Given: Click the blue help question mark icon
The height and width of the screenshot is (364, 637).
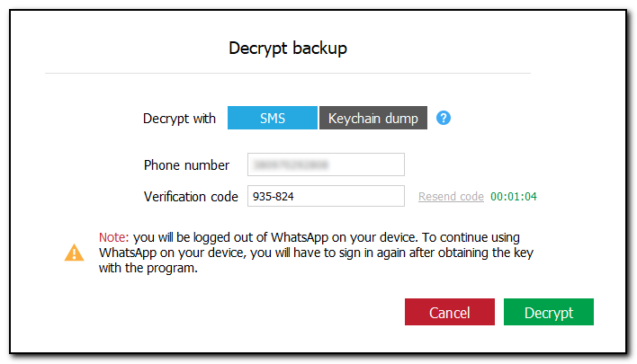Looking at the screenshot, I should tap(443, 119).
